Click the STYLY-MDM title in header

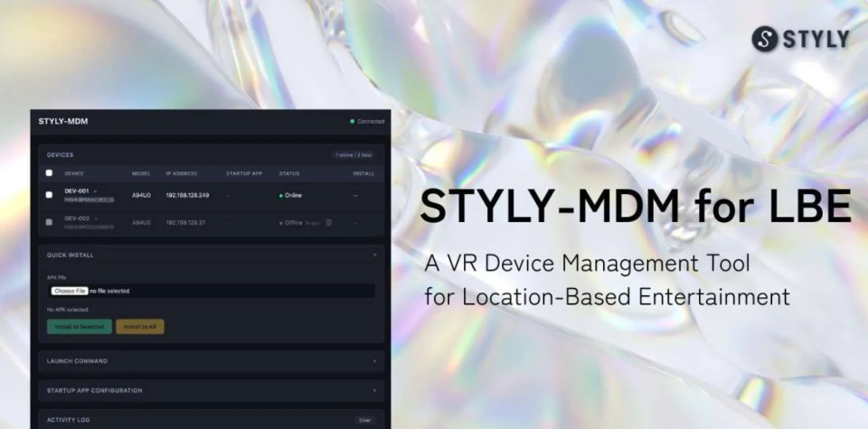(x=63, y=122)
